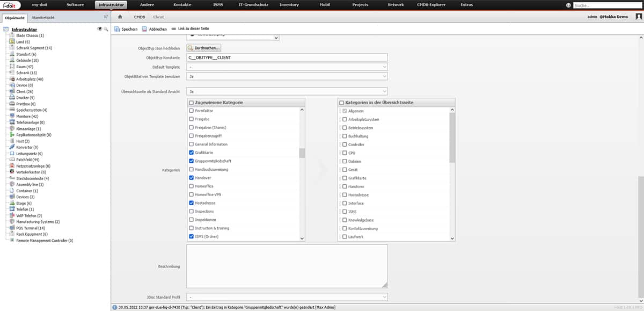Screen dimensions: 644x311
Task: Enable the Homeoffice-VPN checkbox
Action: coord(192,194)
